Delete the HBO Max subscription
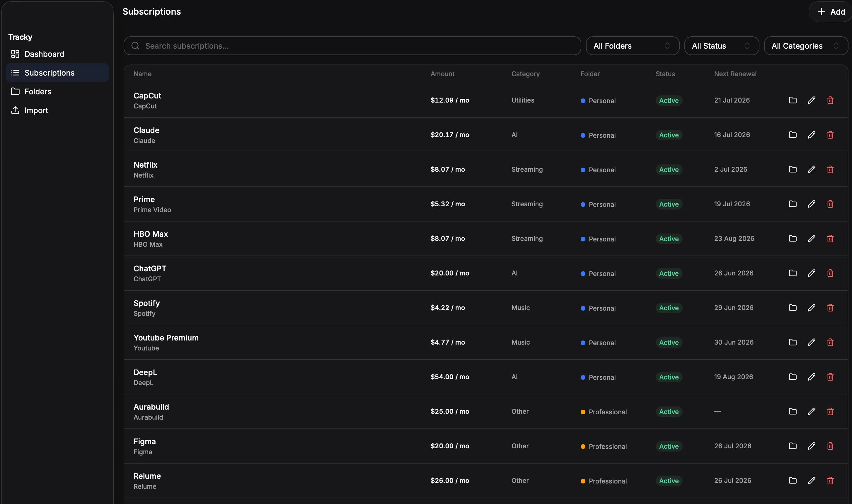This screenshot has width=852, height=504. 830,239
